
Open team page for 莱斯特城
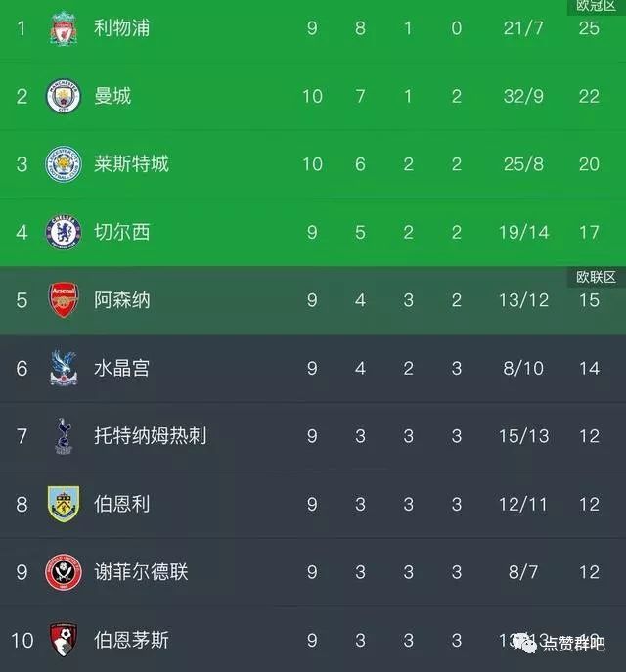click(x=131, y=164)
